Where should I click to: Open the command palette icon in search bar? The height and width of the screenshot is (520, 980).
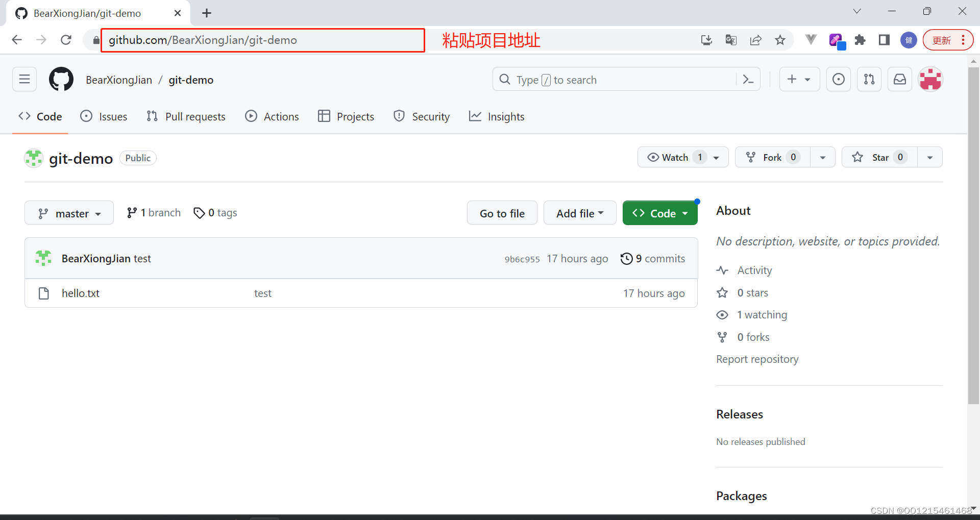(x=748, y=79)
